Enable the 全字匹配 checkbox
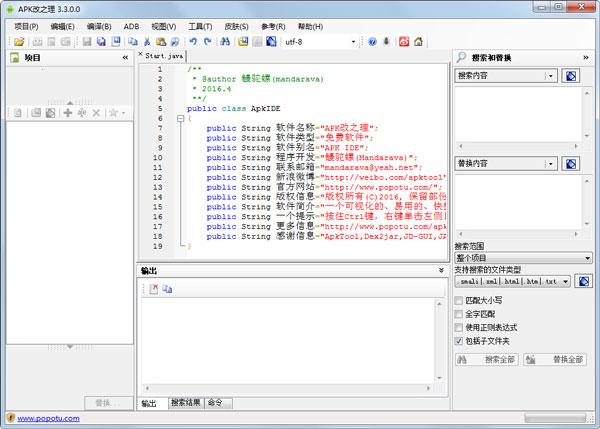 coord(459,314)
